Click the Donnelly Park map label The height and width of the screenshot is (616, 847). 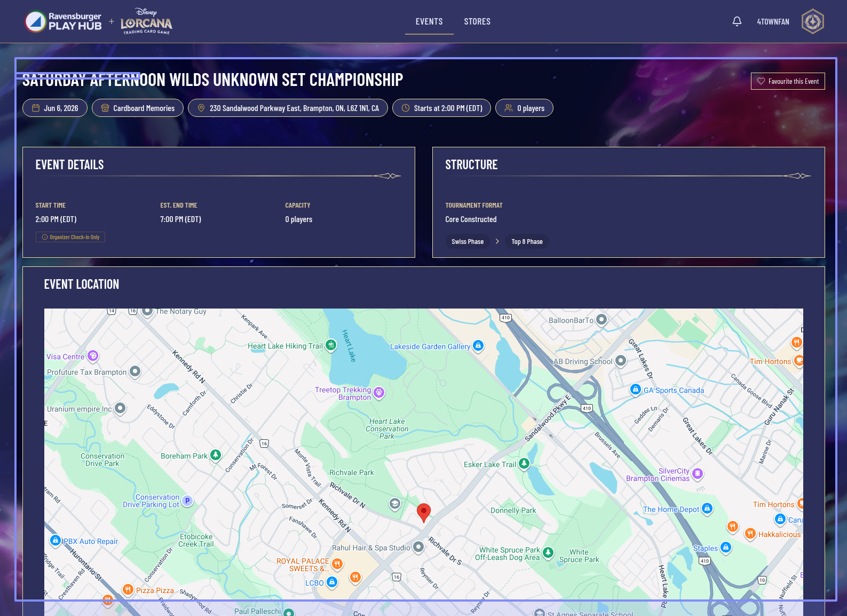[513, 510]
